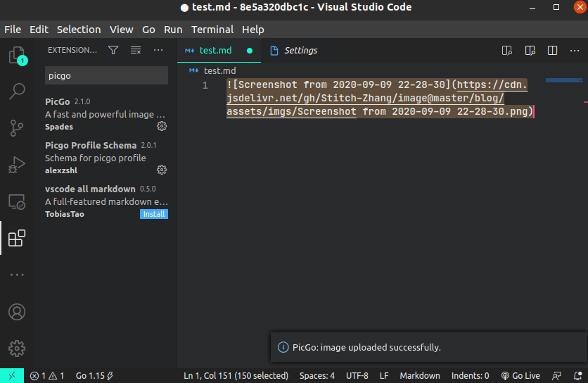Select the Markdown language mode selector
Viewport: 588px width, 383px height.
[x=420, y=376]
